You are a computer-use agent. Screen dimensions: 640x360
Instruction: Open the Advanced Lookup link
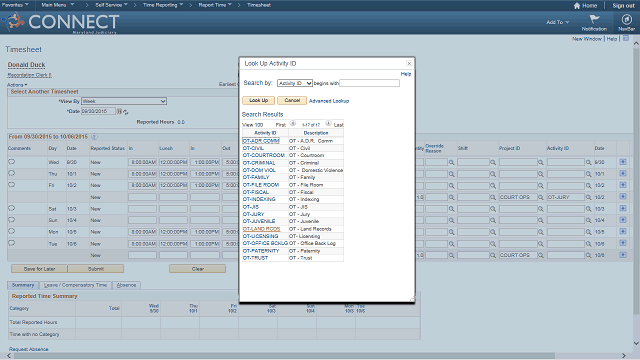tap(329, 101)
